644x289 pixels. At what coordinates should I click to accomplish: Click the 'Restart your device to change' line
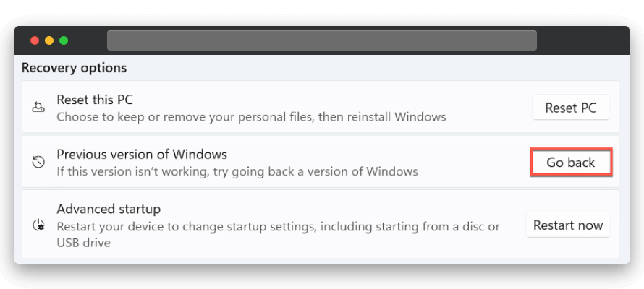[x=278, y=226]
